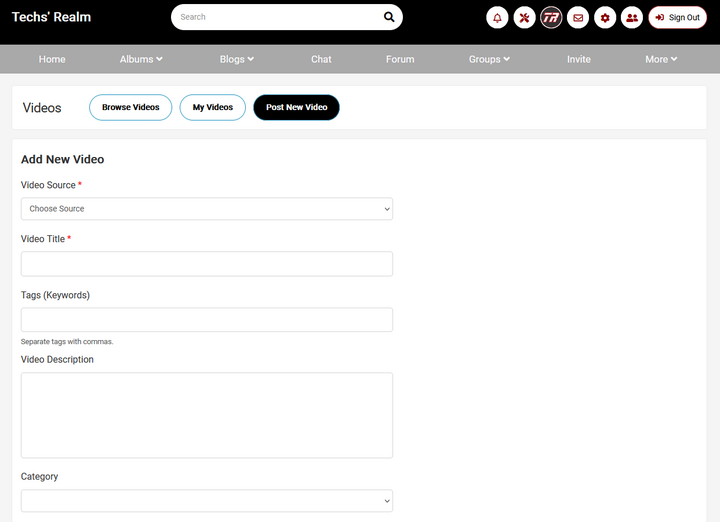Click the 'Add New Video' heading
Image resolution: width=720 pixels, height=522 pixels.
tap(62, 159)
